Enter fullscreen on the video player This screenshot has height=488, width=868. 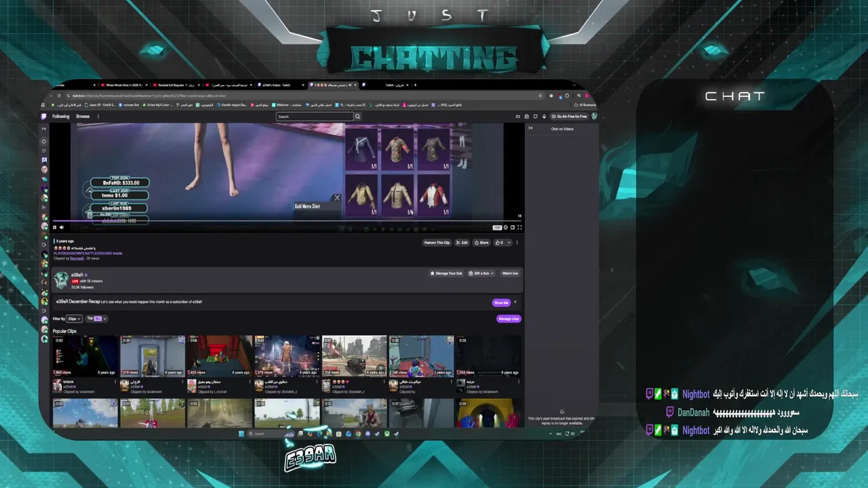point(519,227)
